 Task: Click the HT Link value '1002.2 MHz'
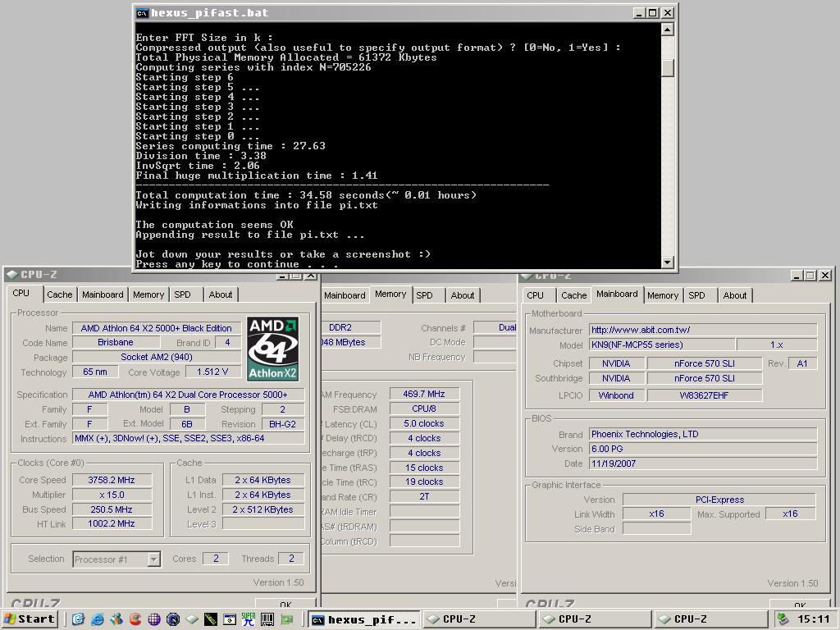pyautogui.click(x=112, y=523)
